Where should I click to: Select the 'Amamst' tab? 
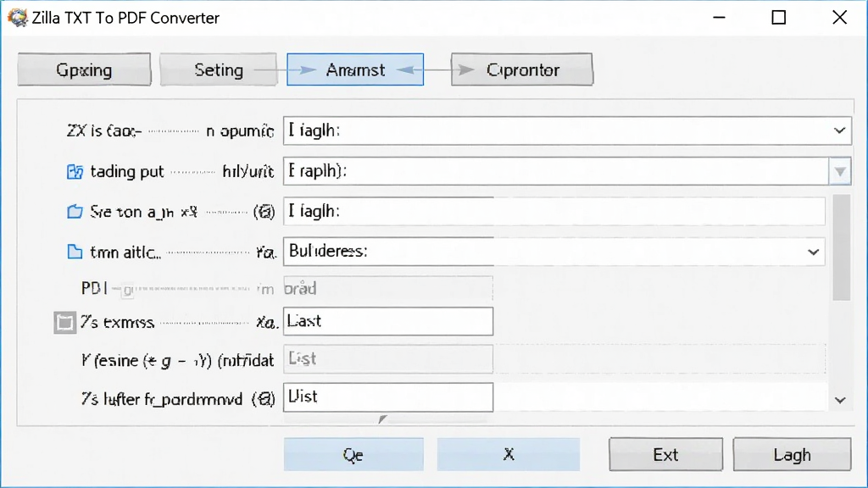click(355, 69)
